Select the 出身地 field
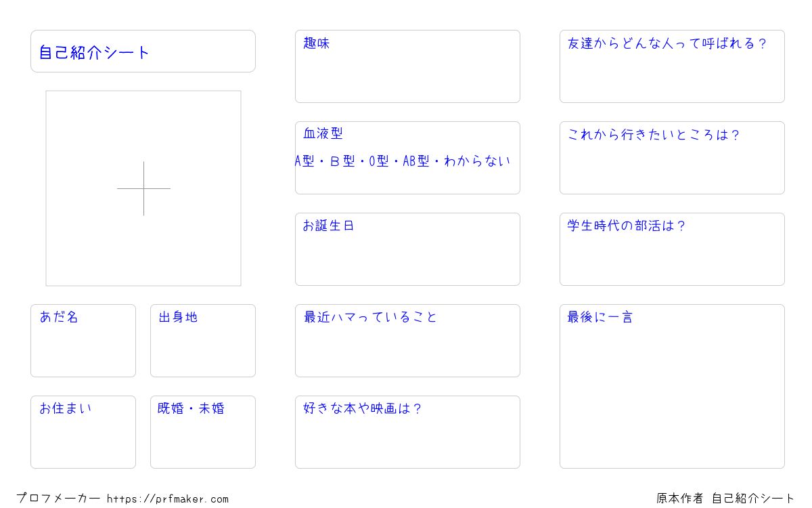Screen dimensions: 812x508 [203, 341]
